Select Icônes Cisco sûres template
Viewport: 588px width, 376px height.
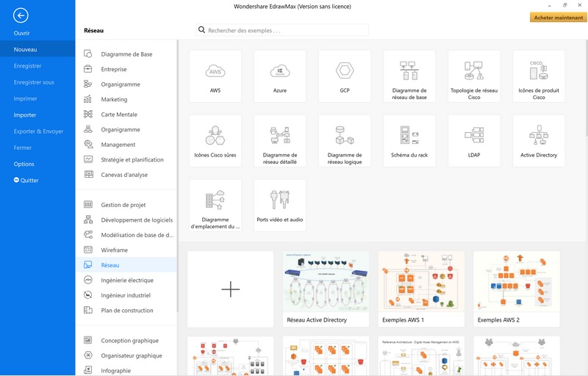pyautogui.click(x=215, y=141)
